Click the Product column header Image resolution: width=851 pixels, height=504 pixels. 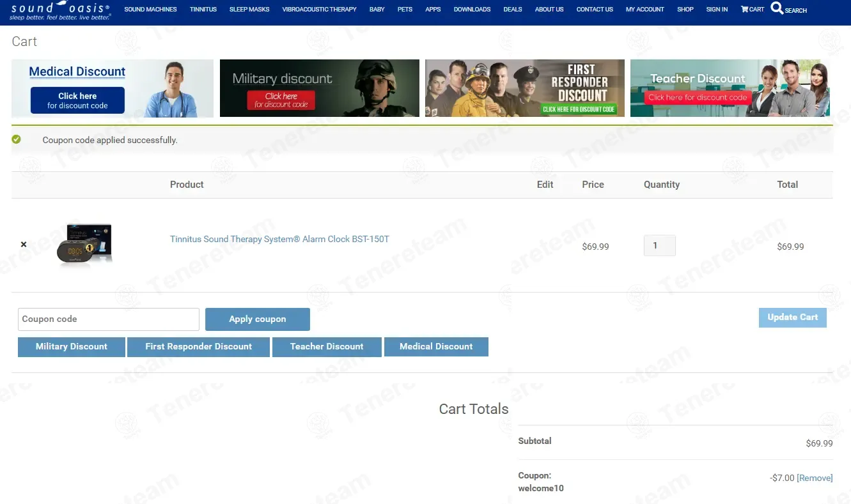pos(187,185)
